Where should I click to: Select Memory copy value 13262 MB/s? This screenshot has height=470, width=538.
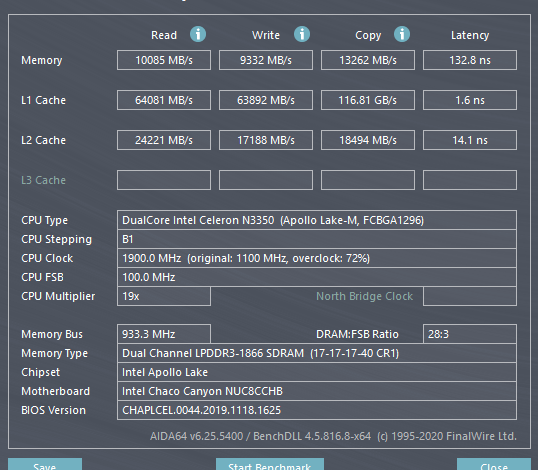[x=368, y=60]
